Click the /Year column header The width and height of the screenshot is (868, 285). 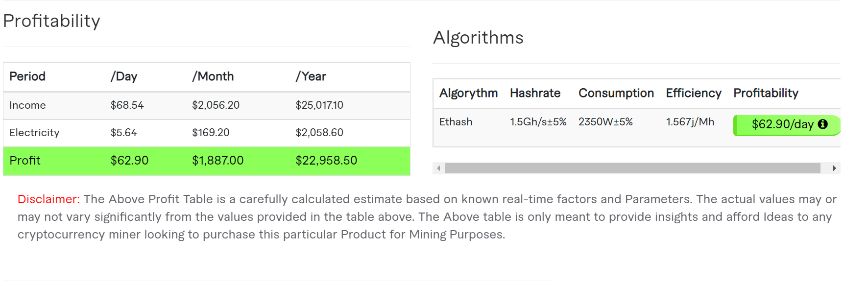tap(311, 76)
